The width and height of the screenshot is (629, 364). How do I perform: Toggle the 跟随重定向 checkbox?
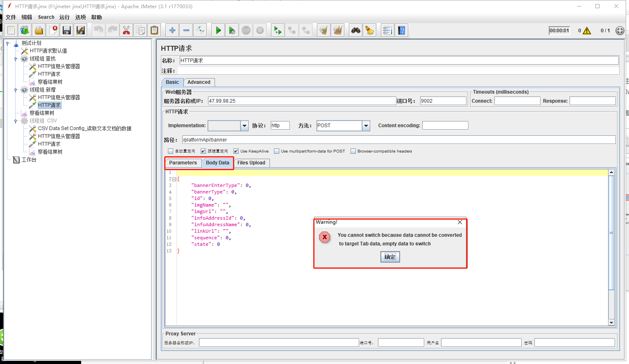tap(203, 151)
